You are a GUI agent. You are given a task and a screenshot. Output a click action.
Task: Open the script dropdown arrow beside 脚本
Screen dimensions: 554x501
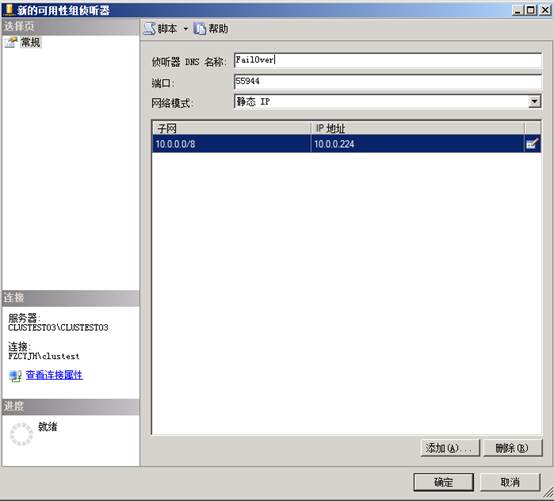point(185,29)
